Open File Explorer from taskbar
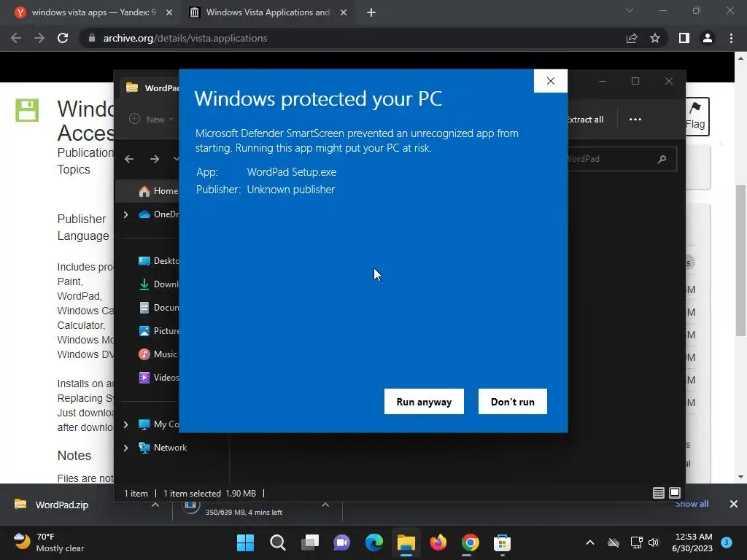 coord(406,542)
